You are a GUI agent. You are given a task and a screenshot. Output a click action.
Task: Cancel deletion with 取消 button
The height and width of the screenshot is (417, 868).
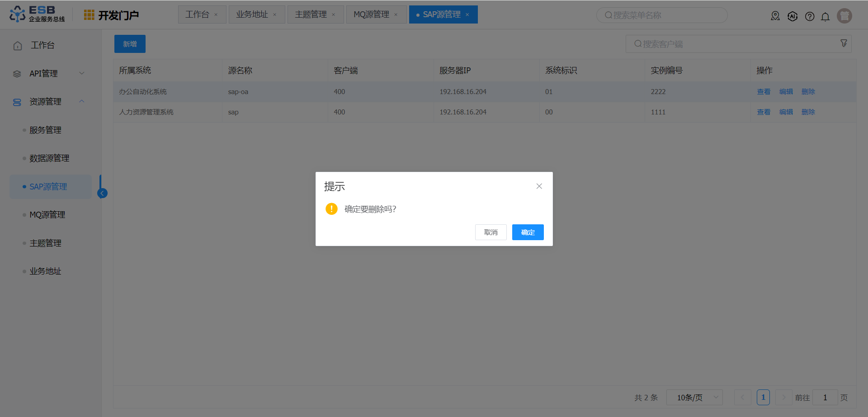(491, 232)
